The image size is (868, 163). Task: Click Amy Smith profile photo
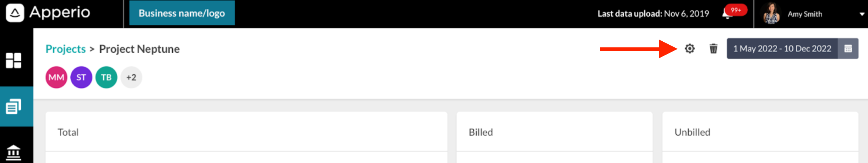(771, 14)
